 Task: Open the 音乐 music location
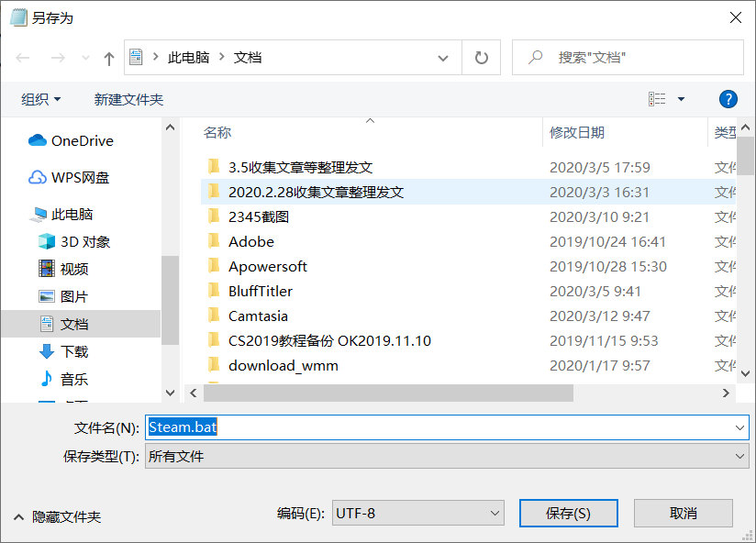pyautogui.click(x=63, y=379)
